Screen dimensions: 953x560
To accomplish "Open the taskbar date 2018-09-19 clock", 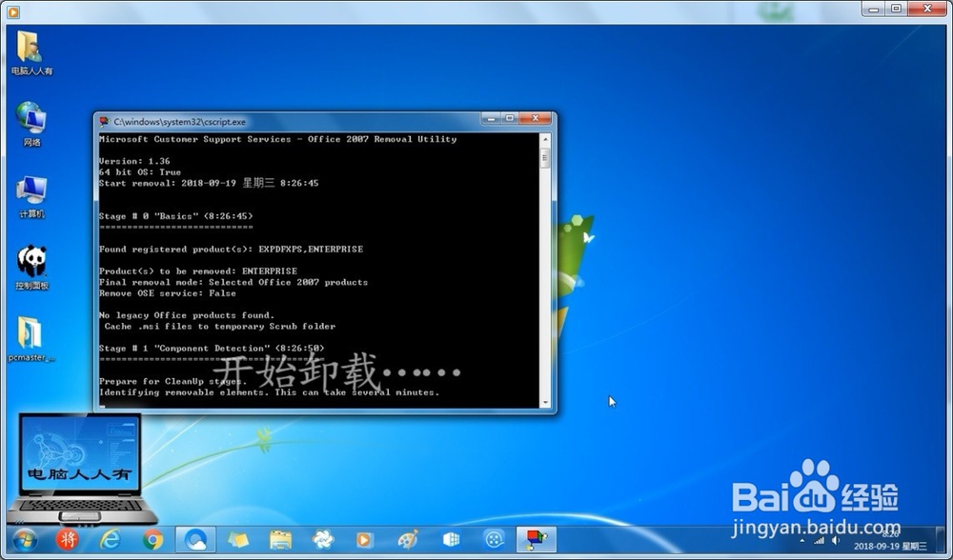I will pos(890,540).
